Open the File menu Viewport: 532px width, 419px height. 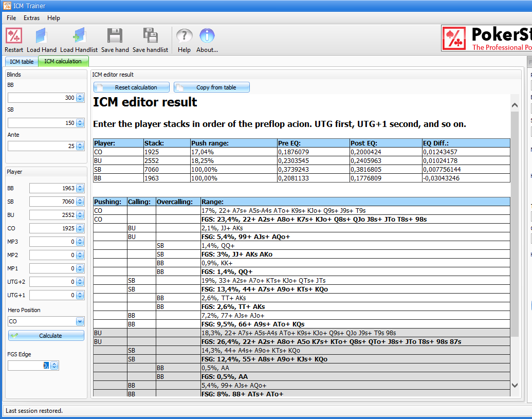11,18
